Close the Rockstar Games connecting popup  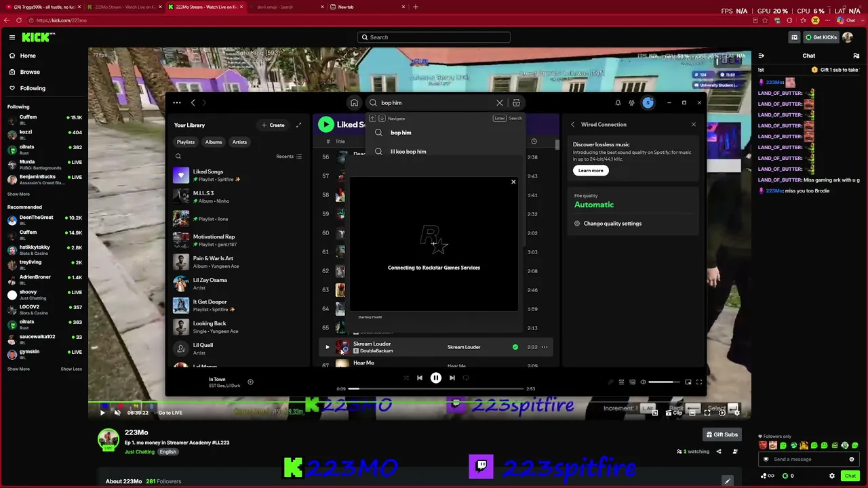pos(513,182)
